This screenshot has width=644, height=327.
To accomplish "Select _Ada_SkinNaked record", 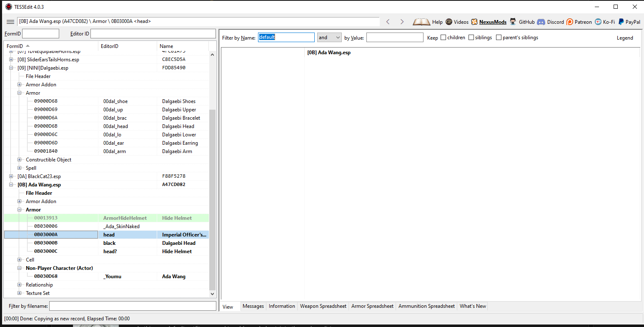I will point(106,226).
